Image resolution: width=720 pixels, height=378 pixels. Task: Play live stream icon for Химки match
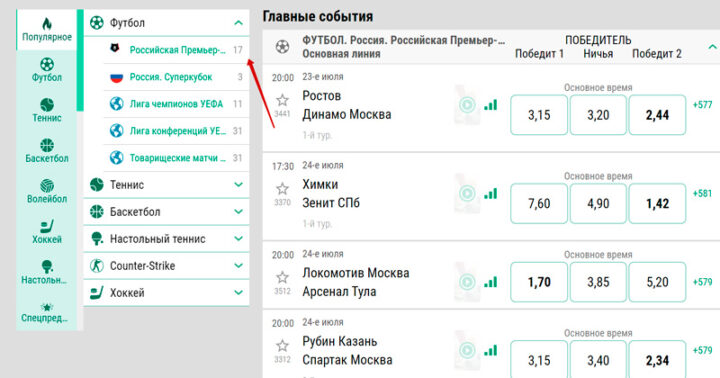click(467, 193)
